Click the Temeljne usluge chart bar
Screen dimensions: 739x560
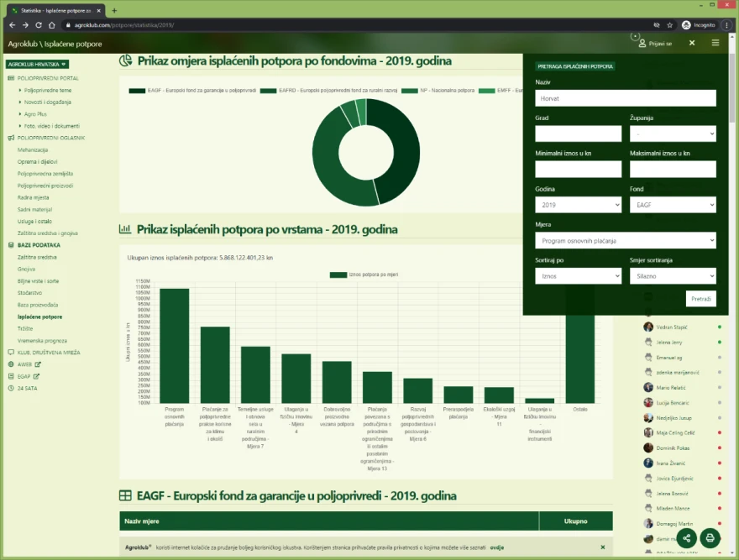pos(255,374)
